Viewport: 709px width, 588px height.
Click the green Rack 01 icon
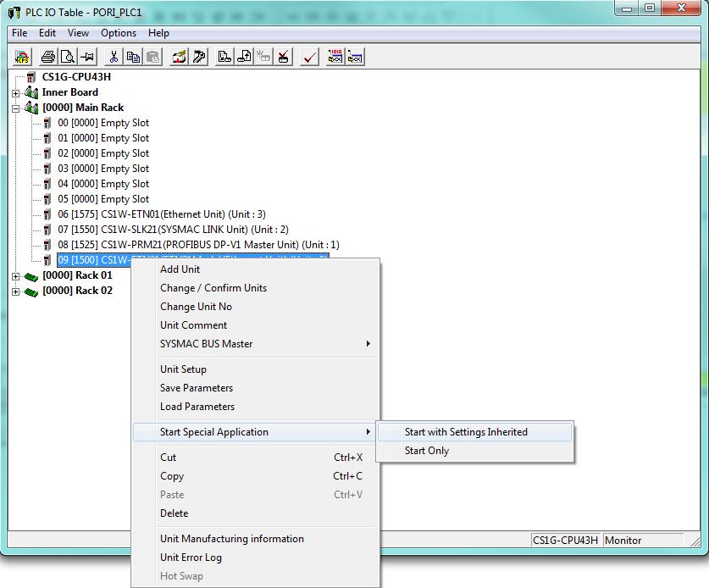tap(30, 276)
